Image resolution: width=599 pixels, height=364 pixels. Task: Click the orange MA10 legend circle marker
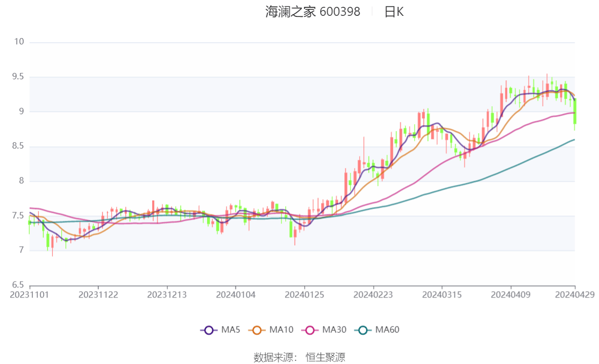tap(257, 330)
